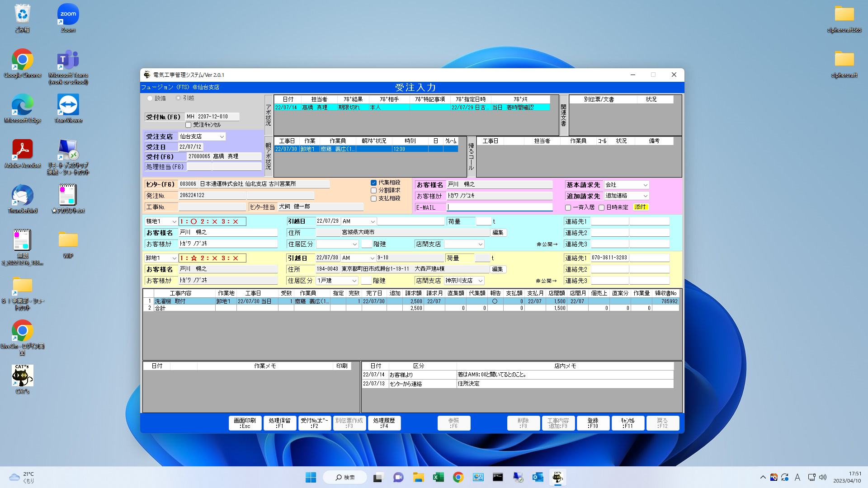Select the 設備 radio button

pyautogui.click(x=150, y=98)
